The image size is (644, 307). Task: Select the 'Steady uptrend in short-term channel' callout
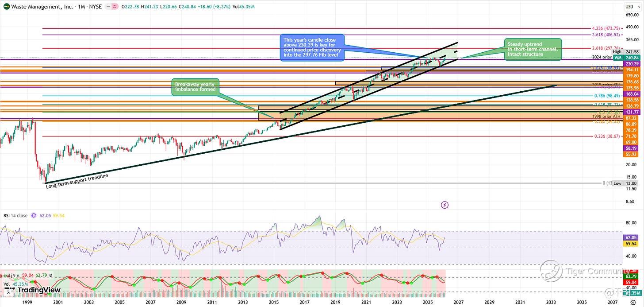pyautogui.click(x=533, y=49)
